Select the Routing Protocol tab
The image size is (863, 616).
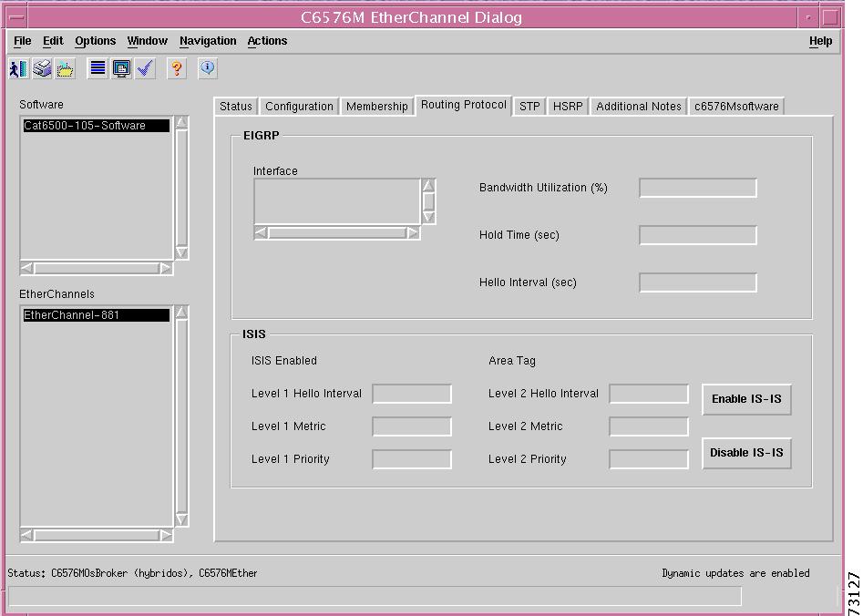coord(464,105)
